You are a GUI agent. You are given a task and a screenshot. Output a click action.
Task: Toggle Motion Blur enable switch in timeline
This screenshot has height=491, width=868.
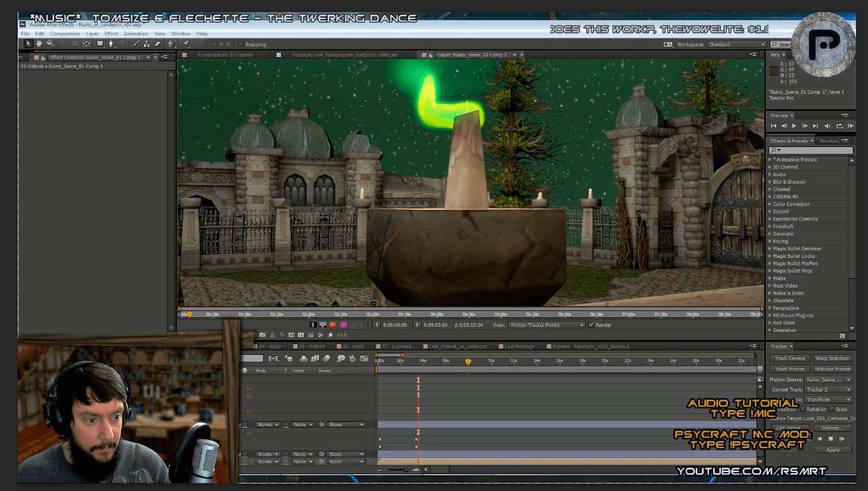point(326,359)
